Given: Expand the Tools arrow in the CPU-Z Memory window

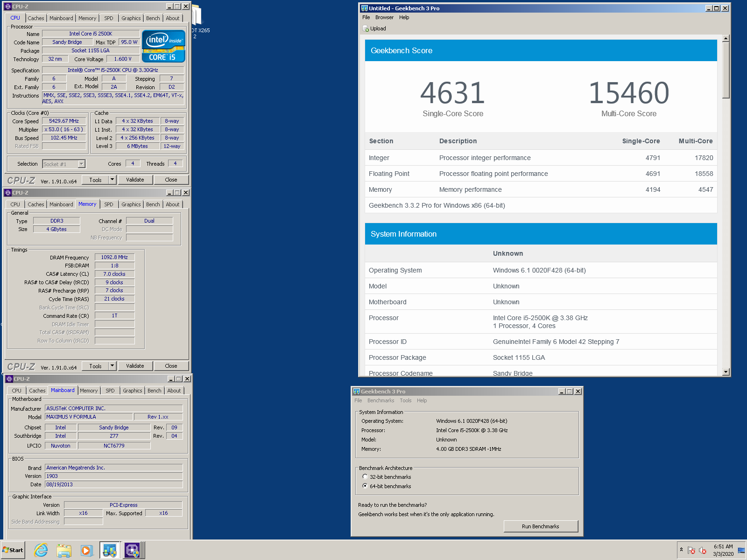Looking at the screenshot, I should point(112,366).
